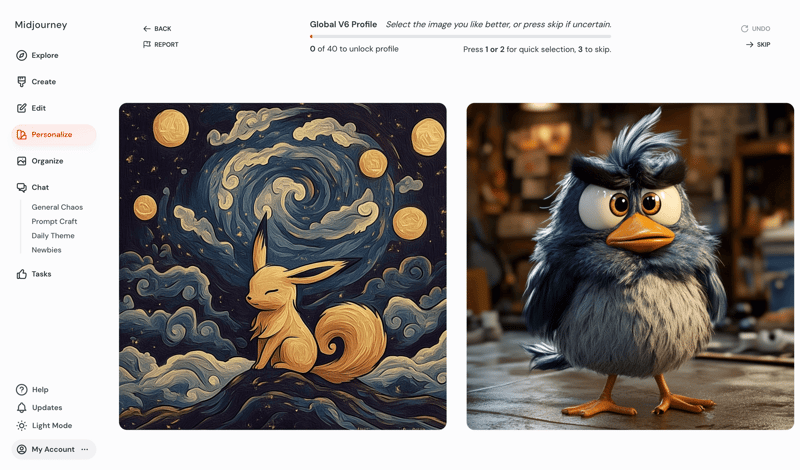The width and height of the screenshot is (800, 470).
Task: Select the Newbies chat room
Action: pyautogui.click(x=46, y=250)
